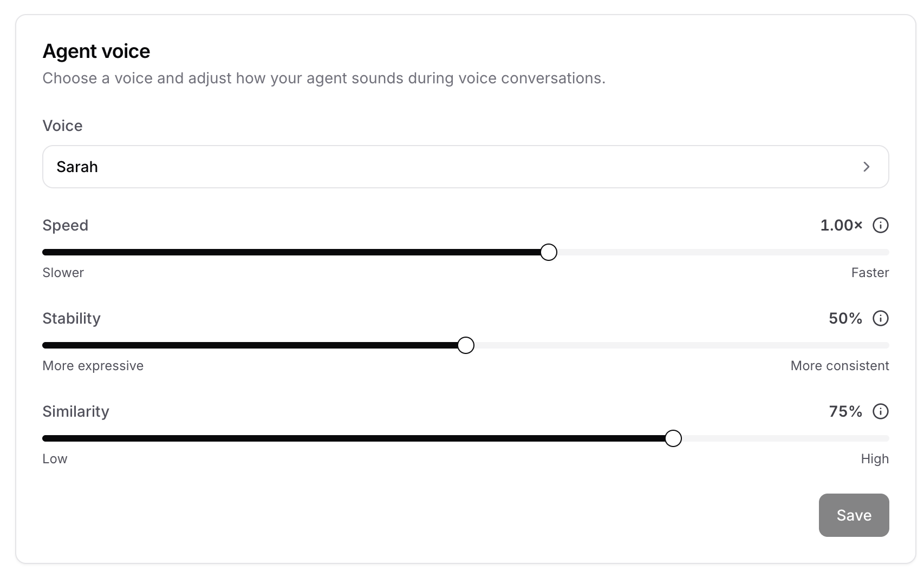Click the Speed slider handle
The height and width of the screenshot is (578, 924).
pyautogui.click(x=549, y=252)
